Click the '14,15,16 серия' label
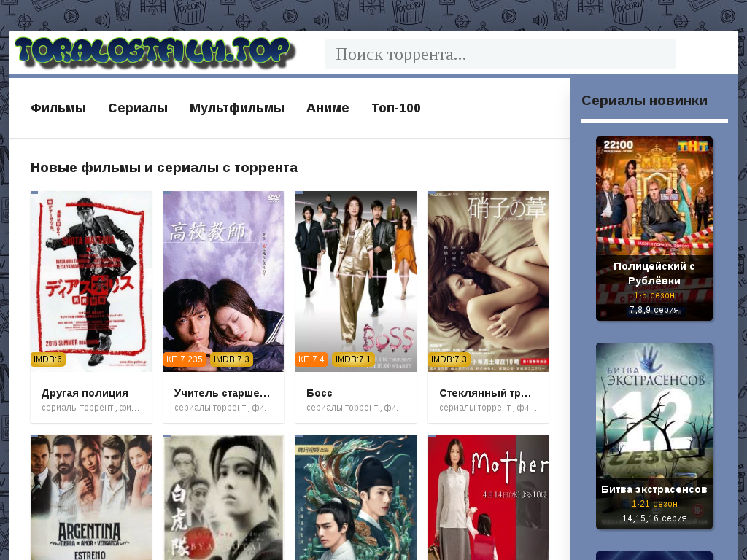The height and width of the screenshot is (560, 747). (654, 518)
